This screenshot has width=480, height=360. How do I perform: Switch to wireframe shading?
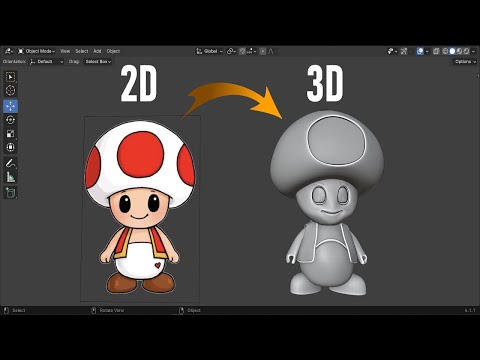(x=445, y=51)
